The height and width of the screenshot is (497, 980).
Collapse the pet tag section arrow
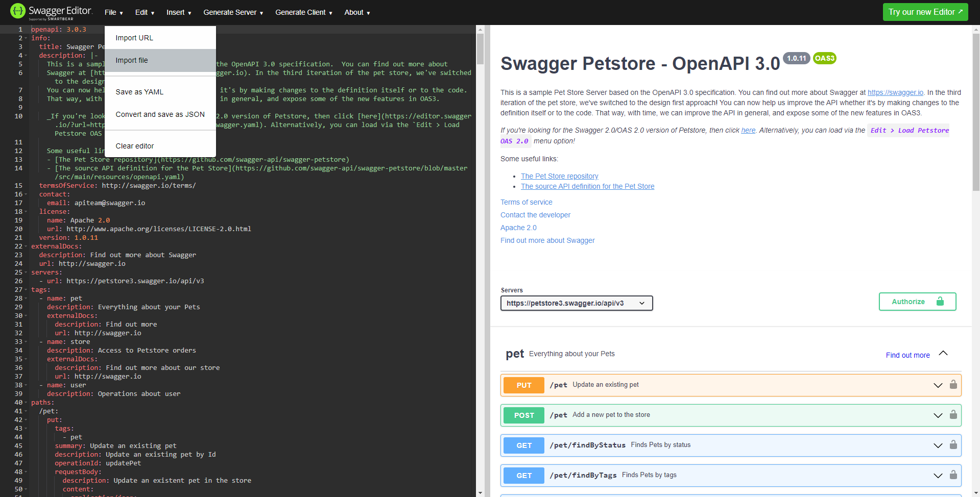point(943,354)
